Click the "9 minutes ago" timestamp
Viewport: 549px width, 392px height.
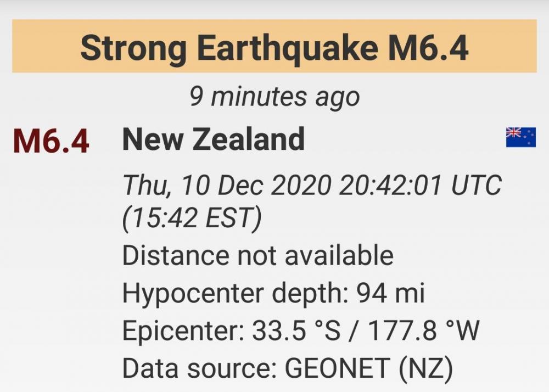[x=274, y=97]
